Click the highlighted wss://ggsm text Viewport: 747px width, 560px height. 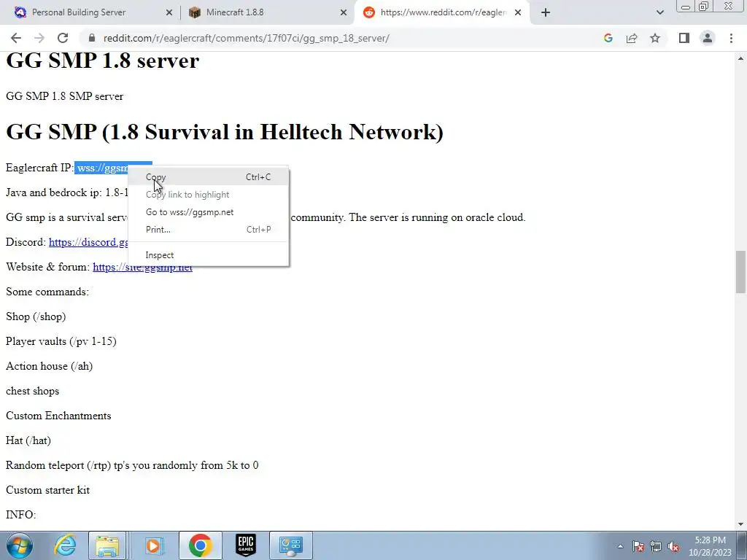point(102,168)
